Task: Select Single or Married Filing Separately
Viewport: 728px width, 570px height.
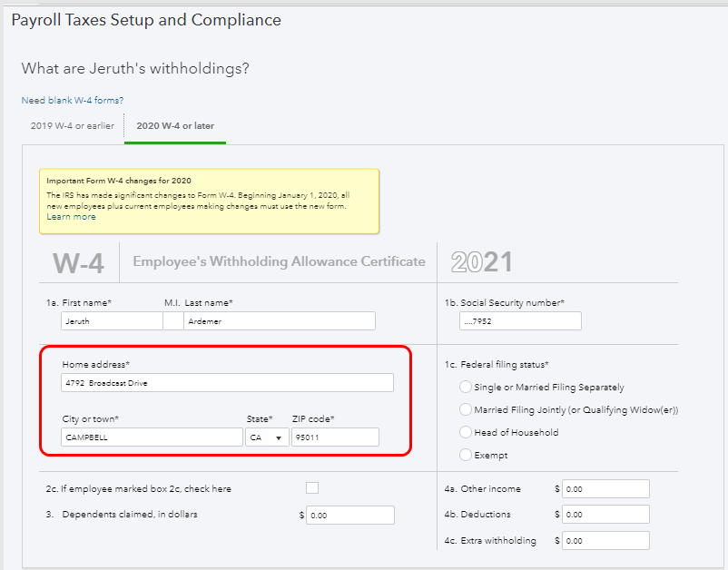Action: [x=467, y=388]
